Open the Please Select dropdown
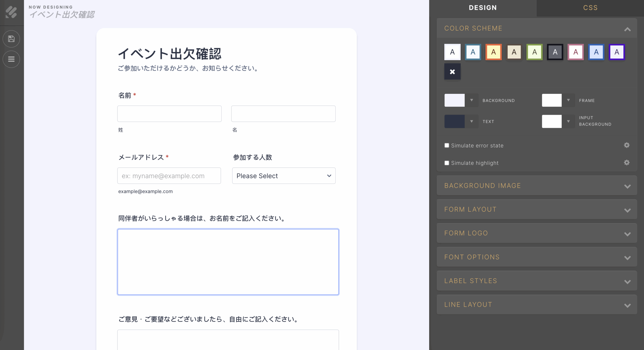644x350 pixels. pyautogui.click(x=284, y=176)
